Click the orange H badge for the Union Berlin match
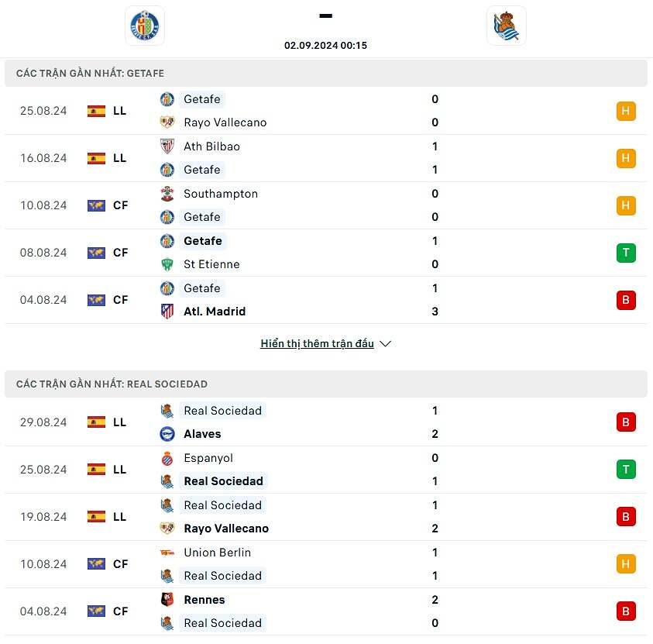 [626, 564]
